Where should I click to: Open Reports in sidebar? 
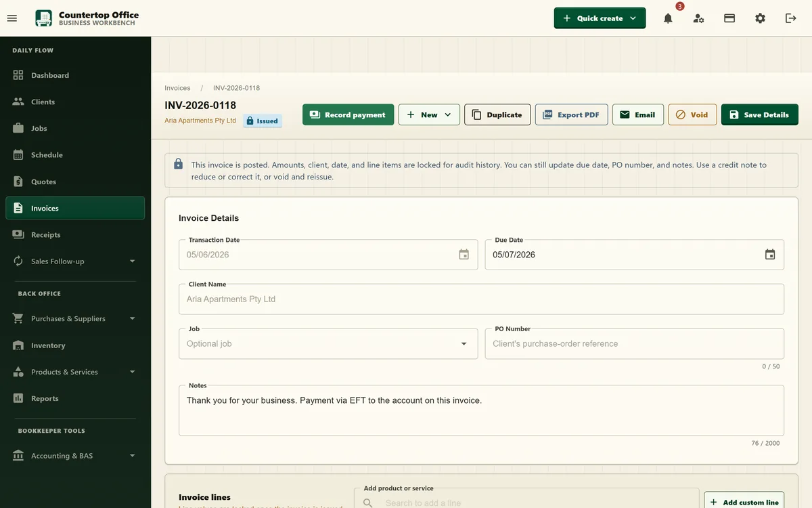(75, 398)
